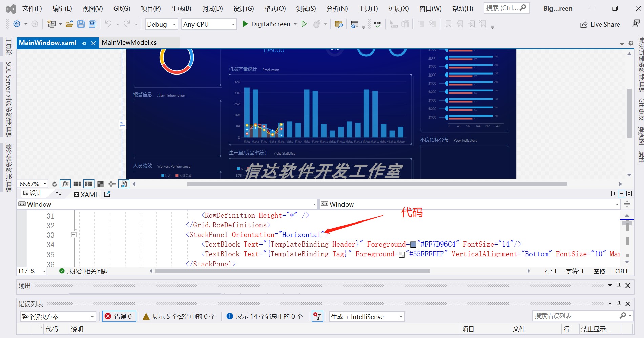Open the 调试(D) menu

(x=212, y=8)
